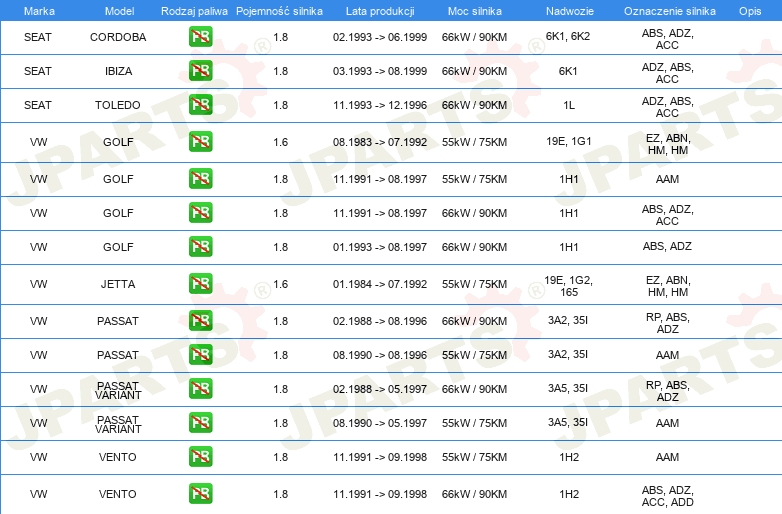The width and height of the screenshot is (782, 514).
Task: Click engine capacity 1.6 in JETTA row
Action: [280, 284]
